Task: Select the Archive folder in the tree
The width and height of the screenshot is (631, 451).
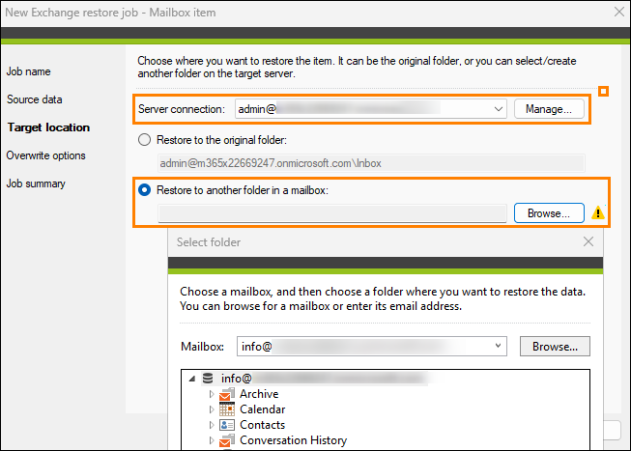Action: (x=259, y=394)
